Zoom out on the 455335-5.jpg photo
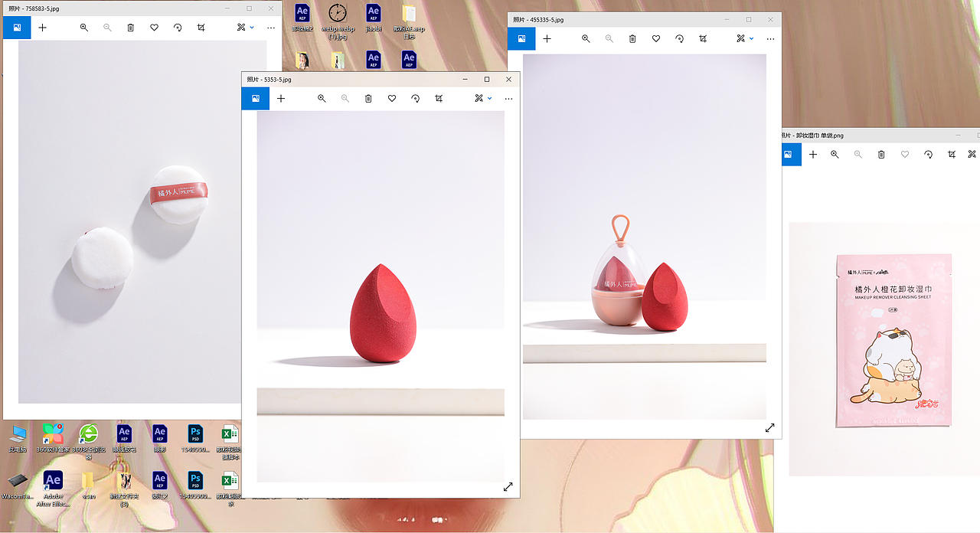Image resolution: width=980 pixels, height=533 pixels. 609,38
